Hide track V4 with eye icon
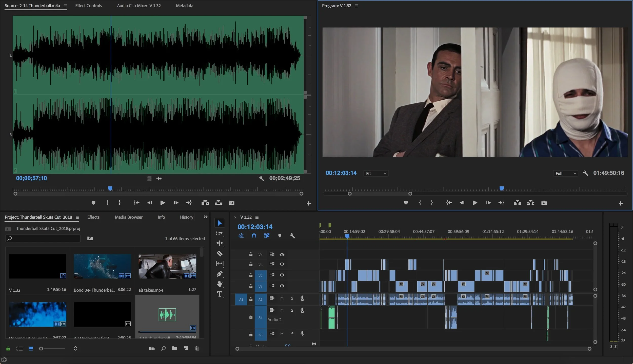This screenshot has height=364, width=633. point(282,254)
